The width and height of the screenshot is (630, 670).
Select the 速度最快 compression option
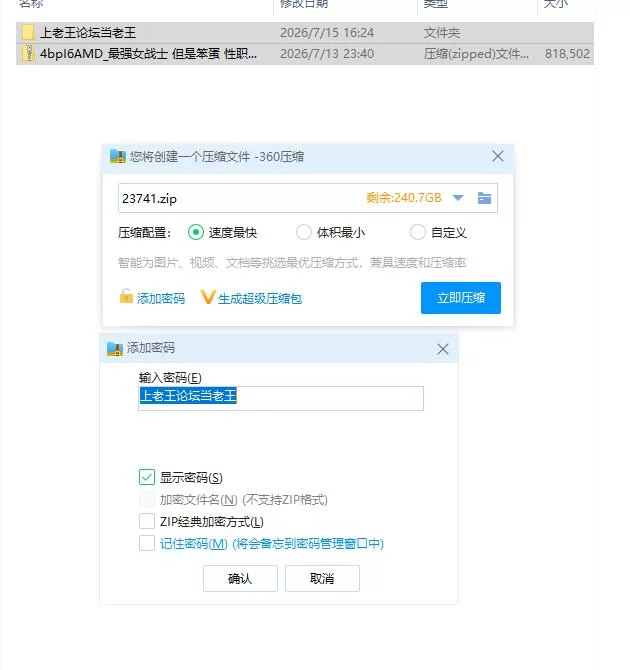pyautogui.click(x=196, y=232)
